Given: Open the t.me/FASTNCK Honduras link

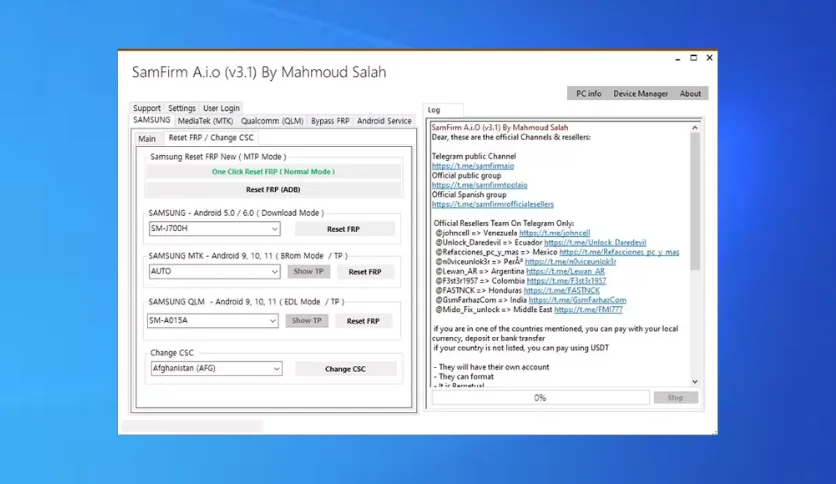Looking at the screenshot, I should tap(561, 291).
